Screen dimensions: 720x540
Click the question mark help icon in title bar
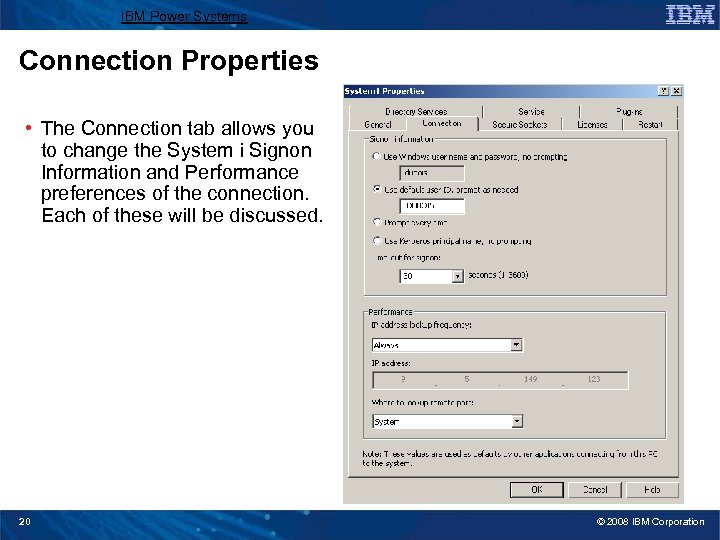pos(664,91)
